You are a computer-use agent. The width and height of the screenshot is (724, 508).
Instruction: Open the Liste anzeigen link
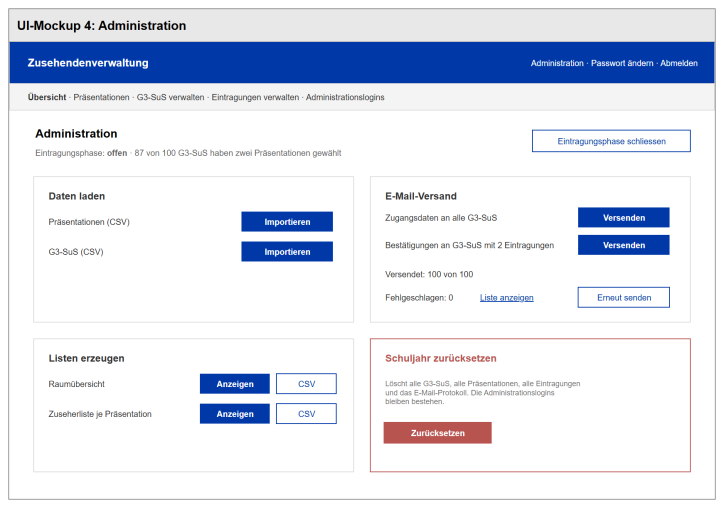507,298
